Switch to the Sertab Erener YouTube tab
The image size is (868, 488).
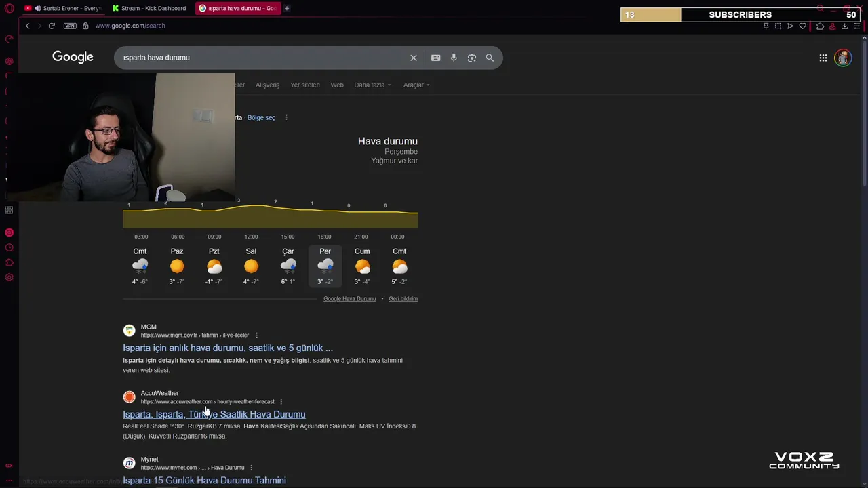(62, 8)
